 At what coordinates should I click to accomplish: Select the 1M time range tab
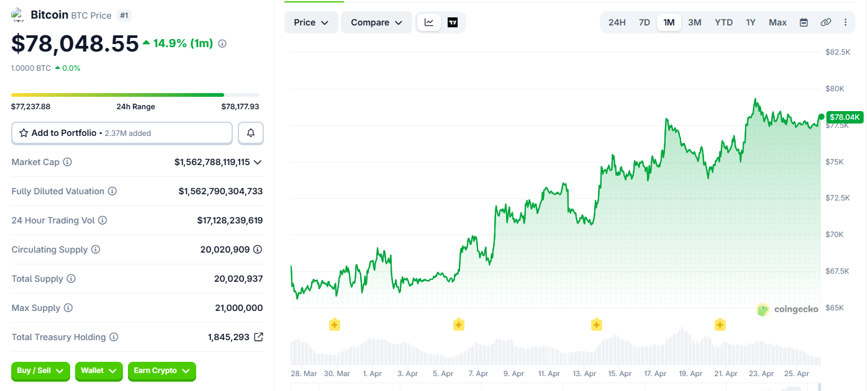tap(669, 22)
